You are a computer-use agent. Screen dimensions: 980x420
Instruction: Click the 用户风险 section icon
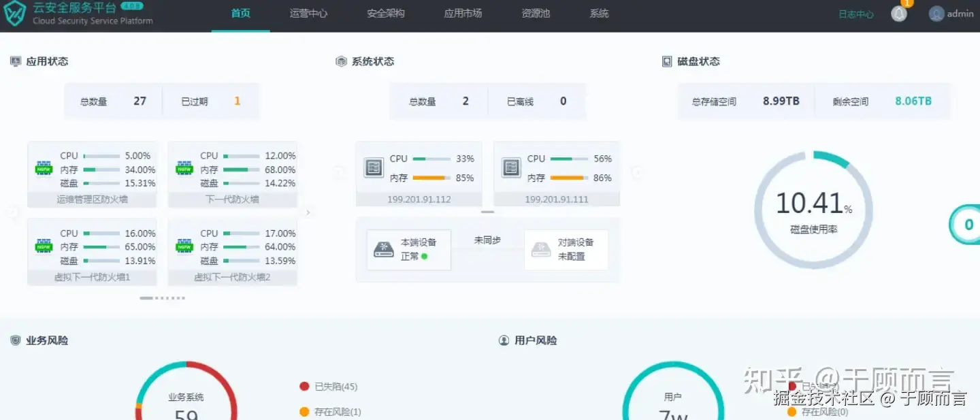click(504, 340)
